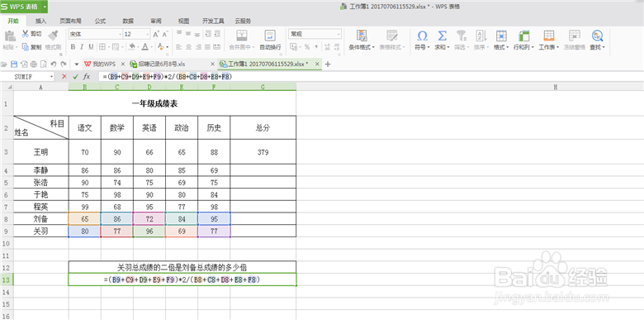Click the Copy (复制) icon
The image size is (644, 320).
tap(26, 47)
